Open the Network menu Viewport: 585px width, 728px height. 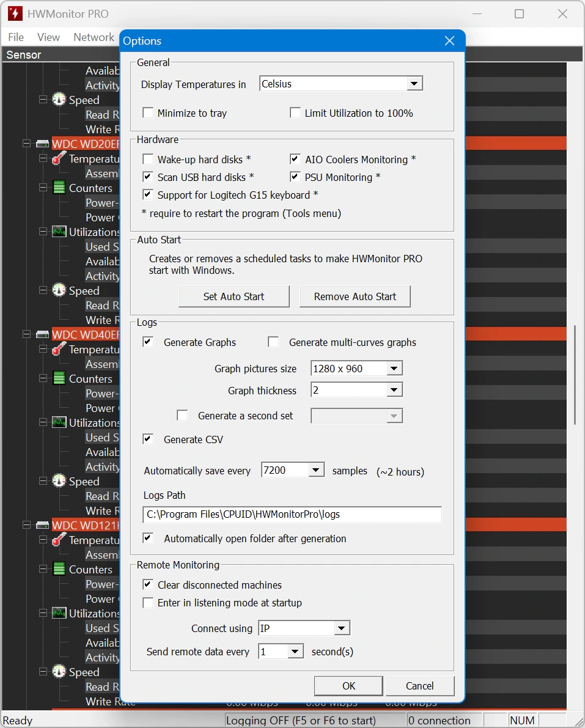[94, 37]
